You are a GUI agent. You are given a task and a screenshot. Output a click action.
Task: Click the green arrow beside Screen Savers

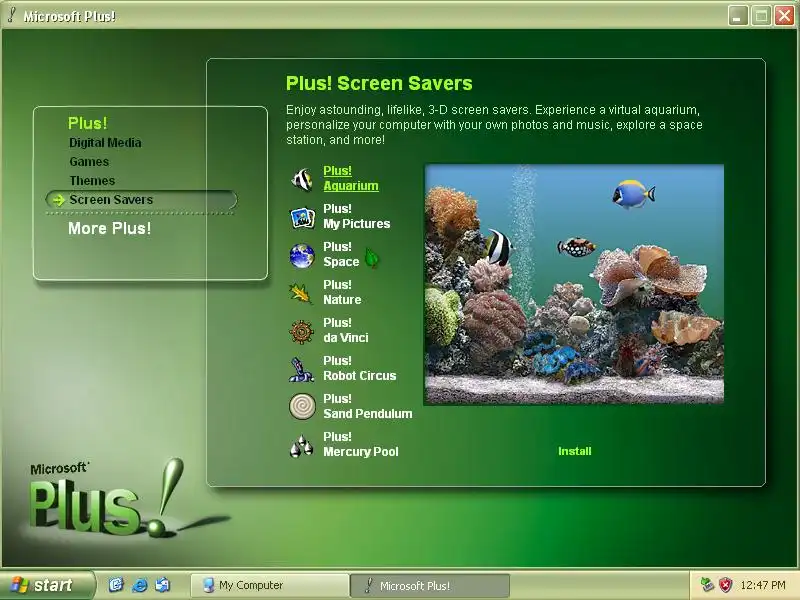pyautogui.click(x=59, y=200)
